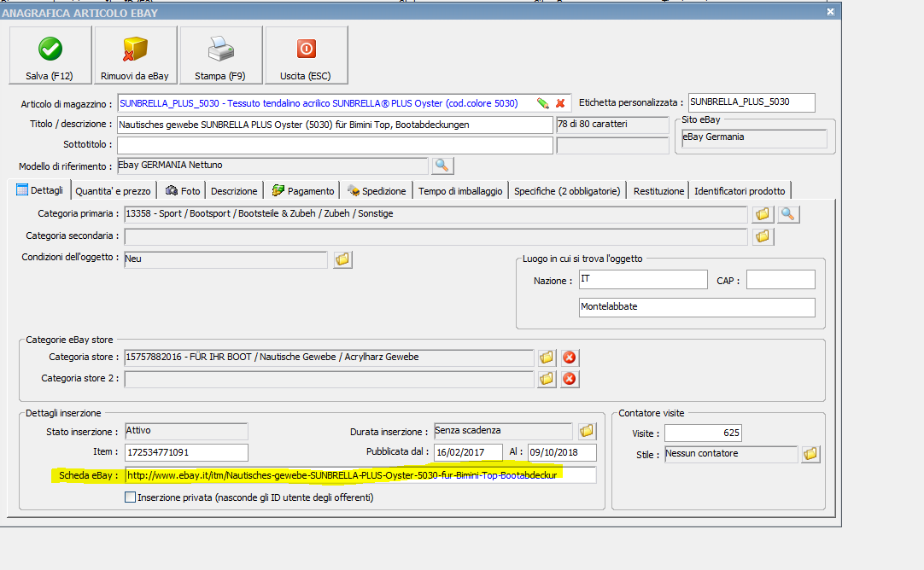The width and height of the screenshot is (924, 570).
Task: Click the Titolo / descrizione text field
Action: pos(335,125)
